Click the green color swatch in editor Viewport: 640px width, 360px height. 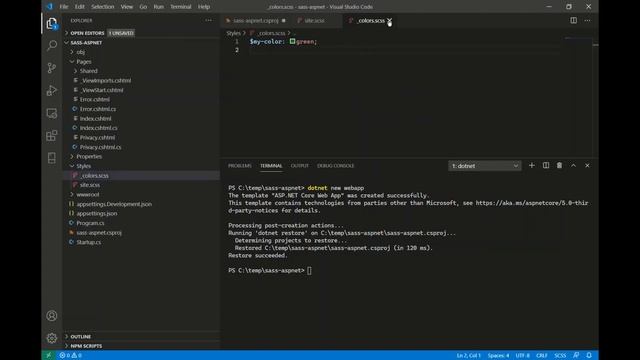[292, 41]
